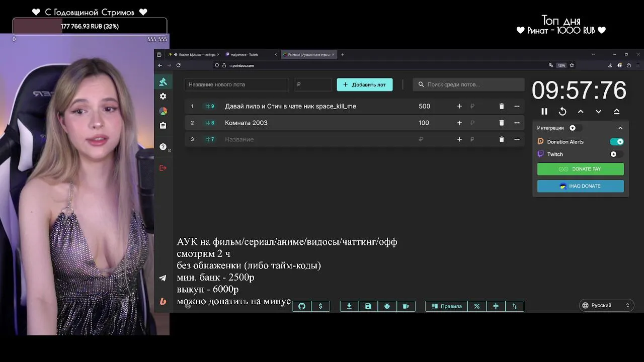This screenshot has height=362, width=644.
Task: Click the dollar sign donate button
Action: pyautogui.click(x=320, y=306)
